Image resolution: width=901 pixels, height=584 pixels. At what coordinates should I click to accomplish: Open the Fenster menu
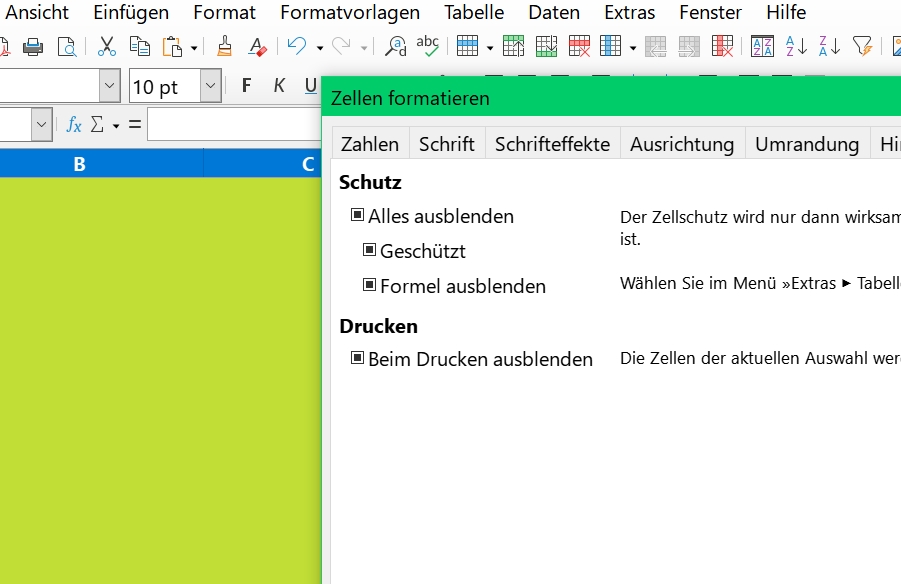[x=710, y=12]
